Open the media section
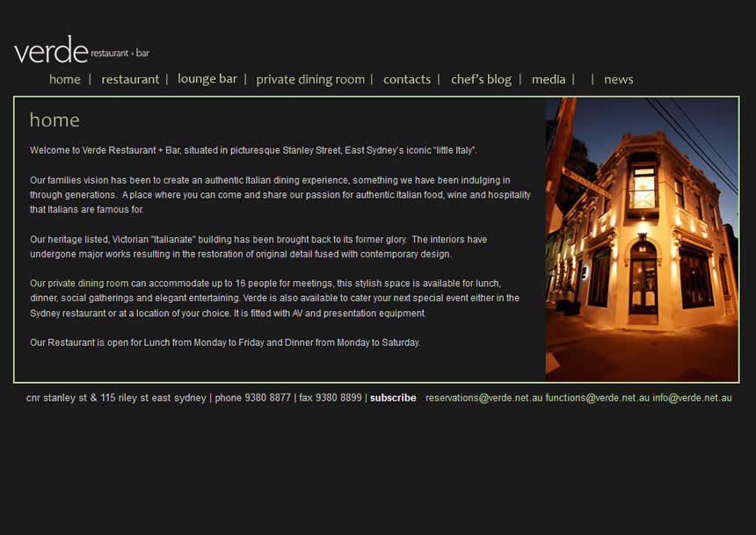The height and width of the screenshot is (535, 756). (x=549, y=79)
